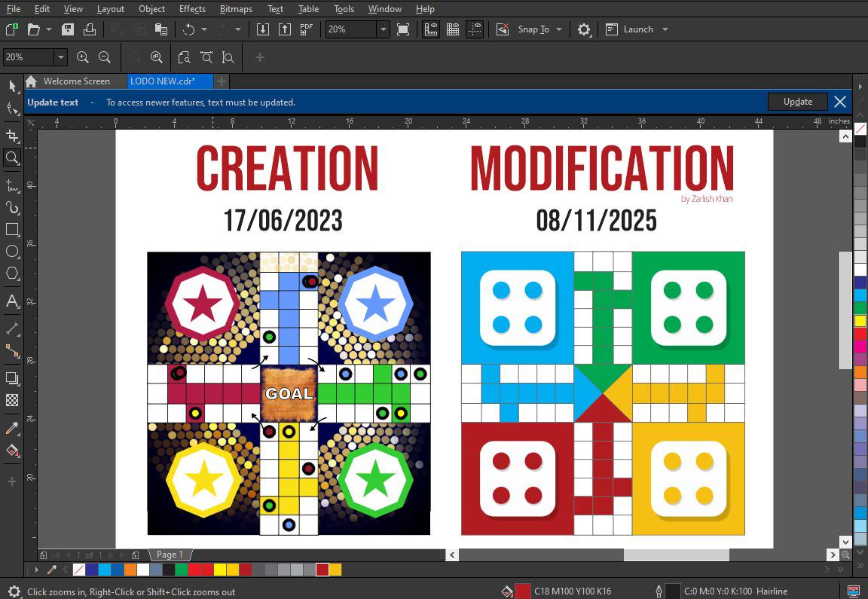This screenshot has width=868, height=599.
Task: Open the standard toolbar zoom level dropdown
Action: point(383,29)
